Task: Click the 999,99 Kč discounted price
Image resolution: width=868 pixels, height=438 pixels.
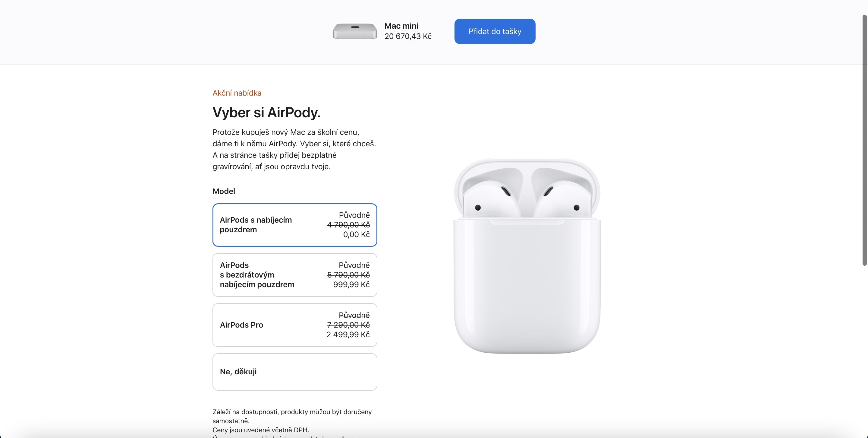Action: click(351, 284)
